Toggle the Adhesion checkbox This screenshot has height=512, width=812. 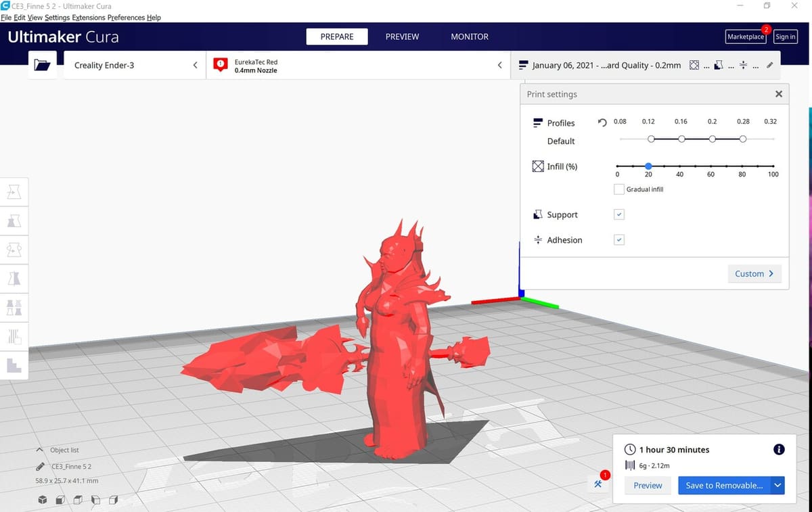pyautogui.click(x=619, y=239)
